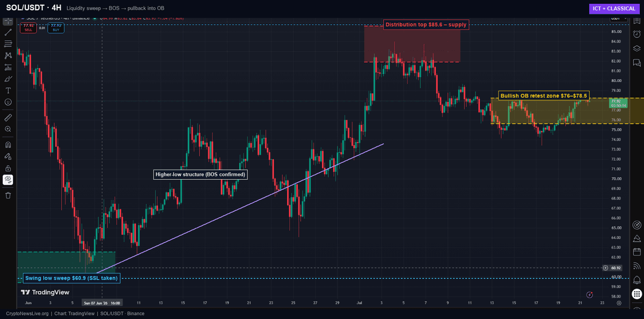
Task: Open the pine mountain icon panel
Action: click(x=637, y=238)
